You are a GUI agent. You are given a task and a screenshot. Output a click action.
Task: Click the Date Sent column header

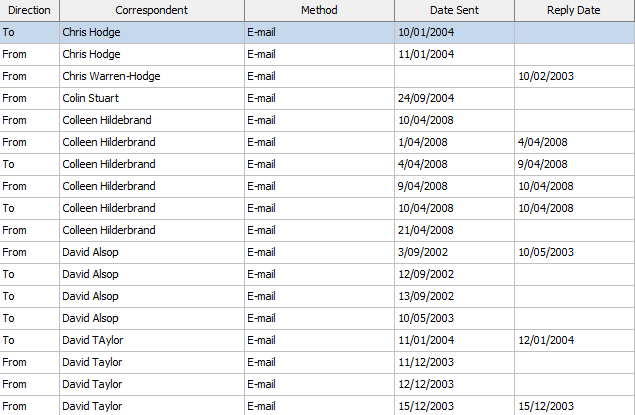coord(454,10)
